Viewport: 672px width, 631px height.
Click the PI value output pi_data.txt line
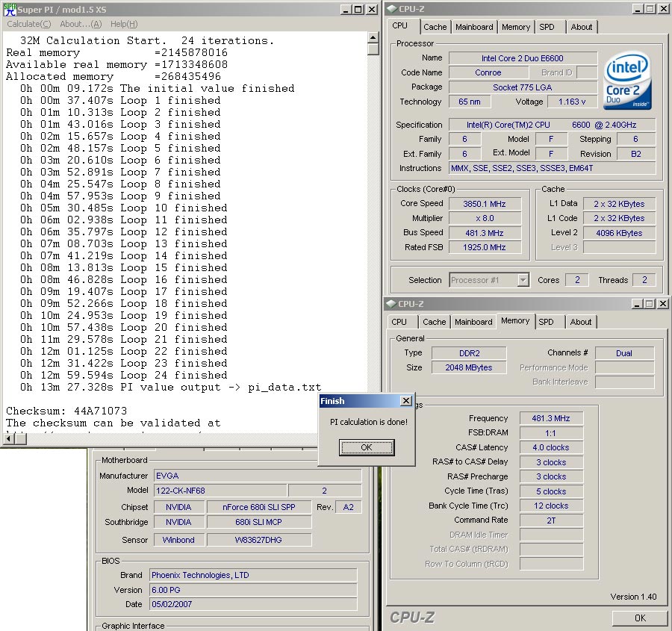[x=170, y=388]
